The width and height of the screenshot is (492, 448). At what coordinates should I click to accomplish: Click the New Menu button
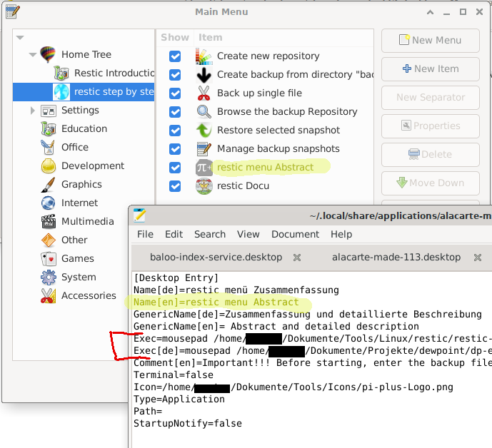[430, 41]
